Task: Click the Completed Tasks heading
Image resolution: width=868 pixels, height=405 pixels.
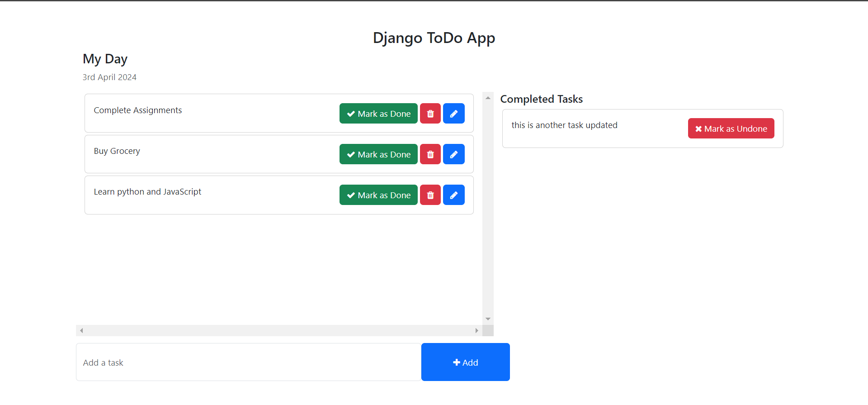Action: pyautogui.click(x=542, y=99)
